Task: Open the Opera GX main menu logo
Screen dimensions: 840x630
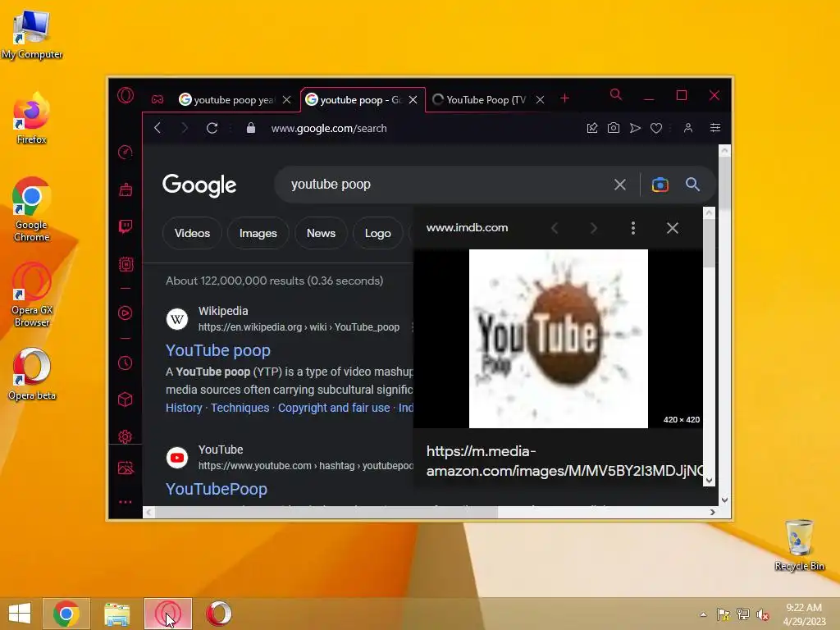Action: [x=126, y=96]
